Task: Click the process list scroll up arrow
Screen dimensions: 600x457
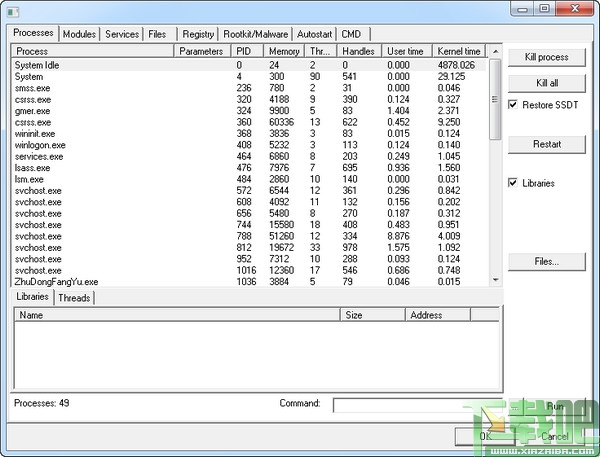Action: (495, 51)
